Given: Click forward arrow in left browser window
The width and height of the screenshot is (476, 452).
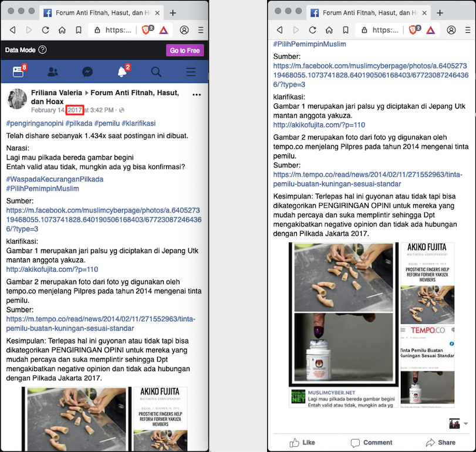Looking at the screenshot, I should [x=29, y=30].
